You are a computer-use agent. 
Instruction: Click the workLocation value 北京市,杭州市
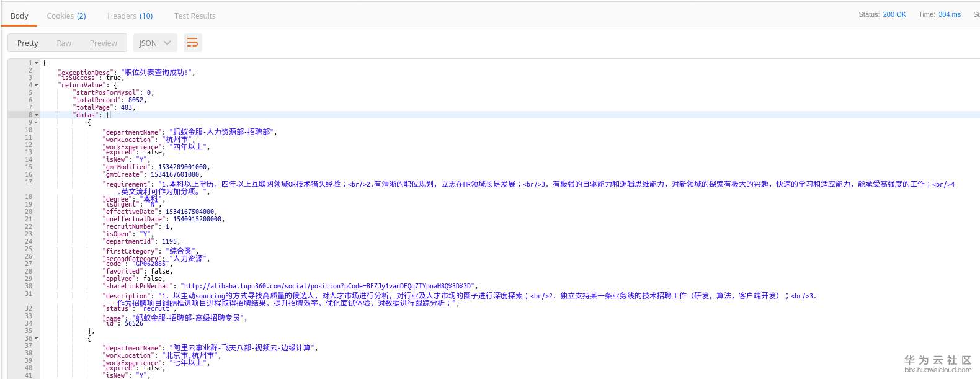pos(189,355)
